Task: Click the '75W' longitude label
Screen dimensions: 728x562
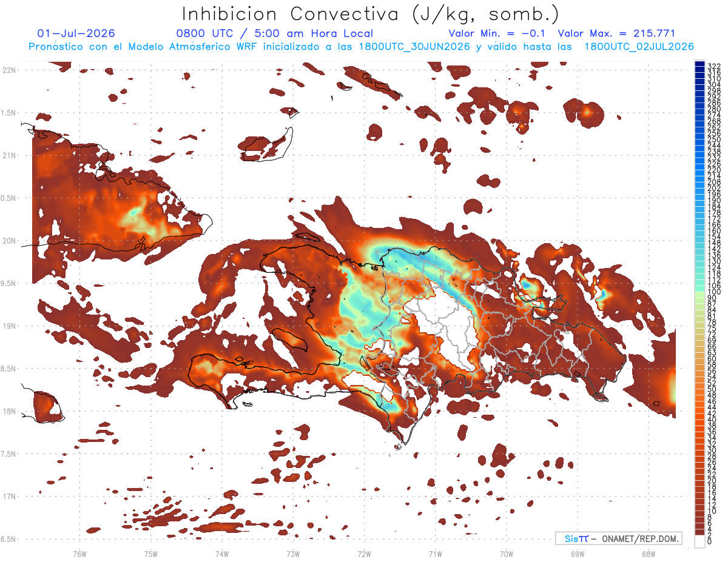Action: click(150, 554)
